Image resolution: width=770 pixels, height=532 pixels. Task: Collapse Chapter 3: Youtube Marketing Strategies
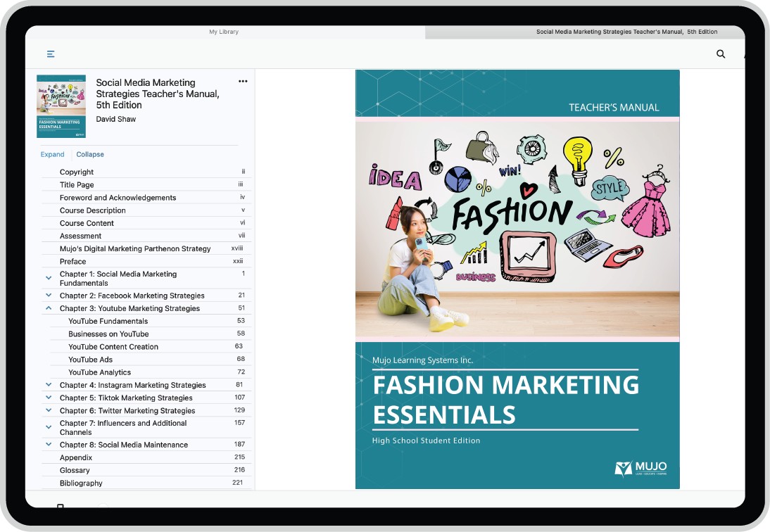[x=49, y=308]
